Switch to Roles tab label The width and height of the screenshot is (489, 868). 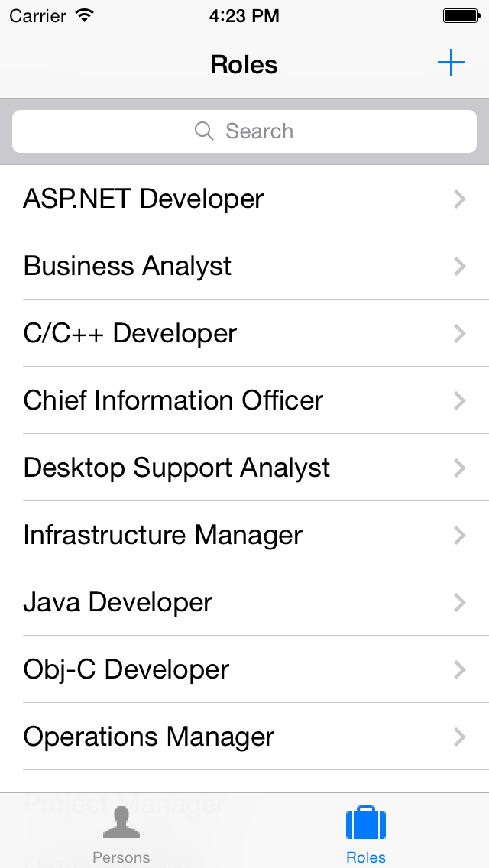tap(365, 857)
